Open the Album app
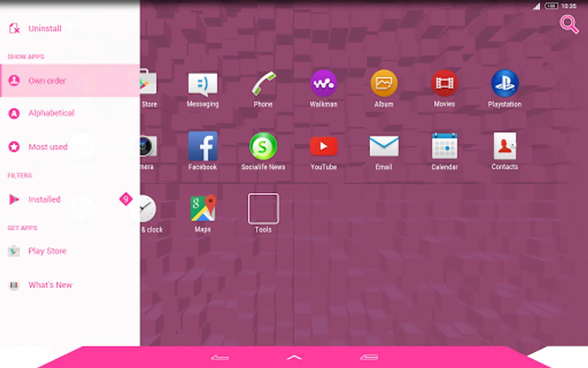Image resolution: width=588 pixels, height=368 pixels. 384,83
